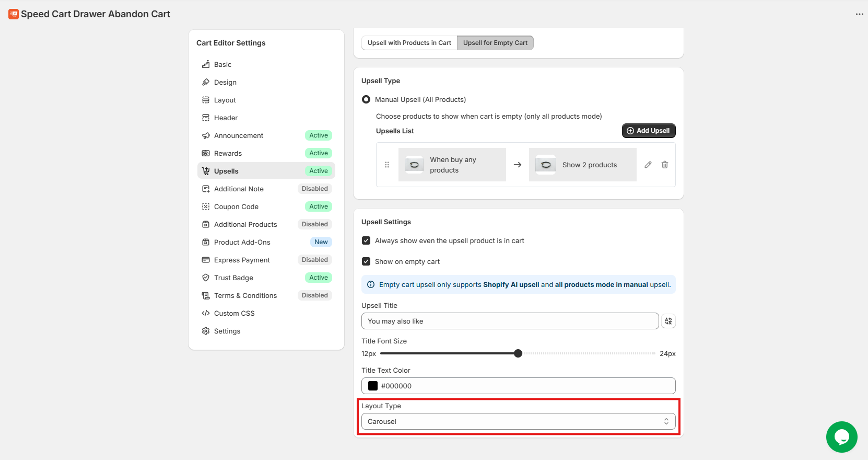Open the three-dot menu in the top bar
This screenshot has width=868, height=460.
tap(859, 14)
